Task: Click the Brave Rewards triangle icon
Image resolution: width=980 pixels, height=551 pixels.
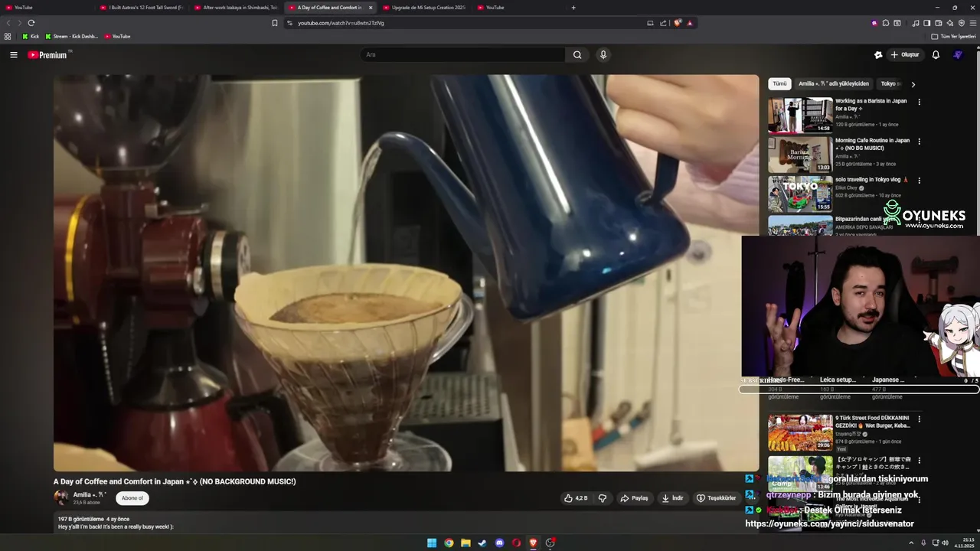Action: pyautogui.click(x=690, y=23)
